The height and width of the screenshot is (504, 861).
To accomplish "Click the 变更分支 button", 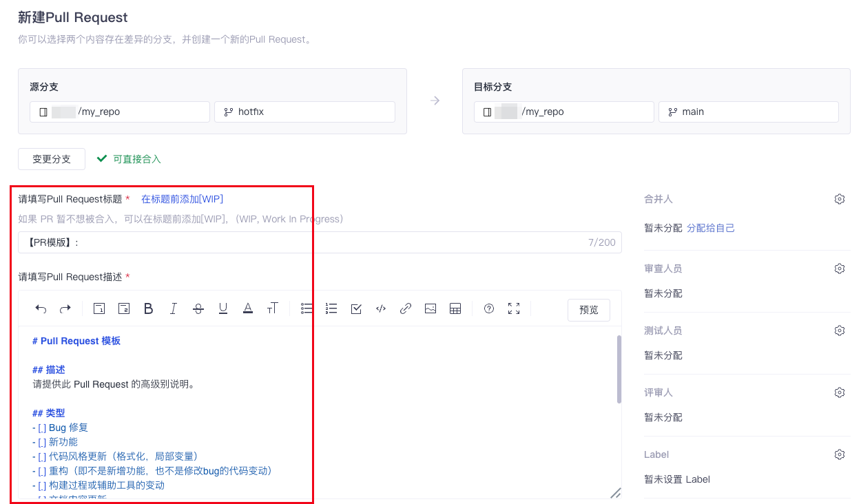I will [52, 159].
